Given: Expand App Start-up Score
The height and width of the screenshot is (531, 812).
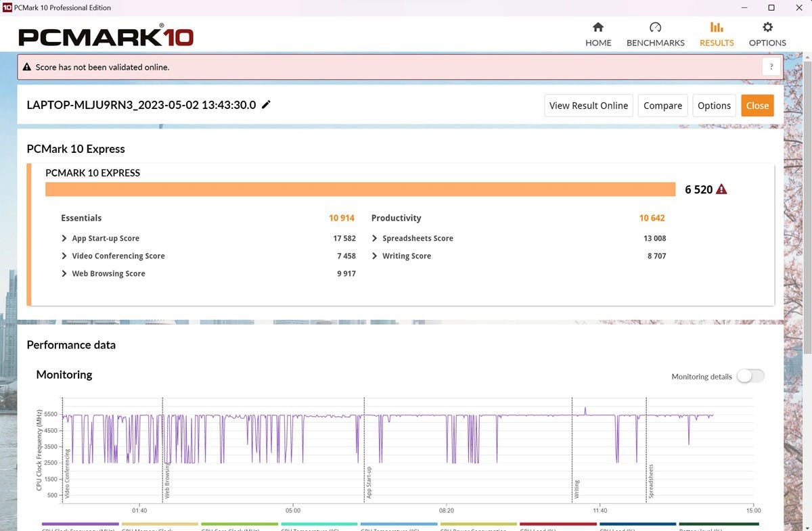Looking at the screenshot, I should pos(64,238).
